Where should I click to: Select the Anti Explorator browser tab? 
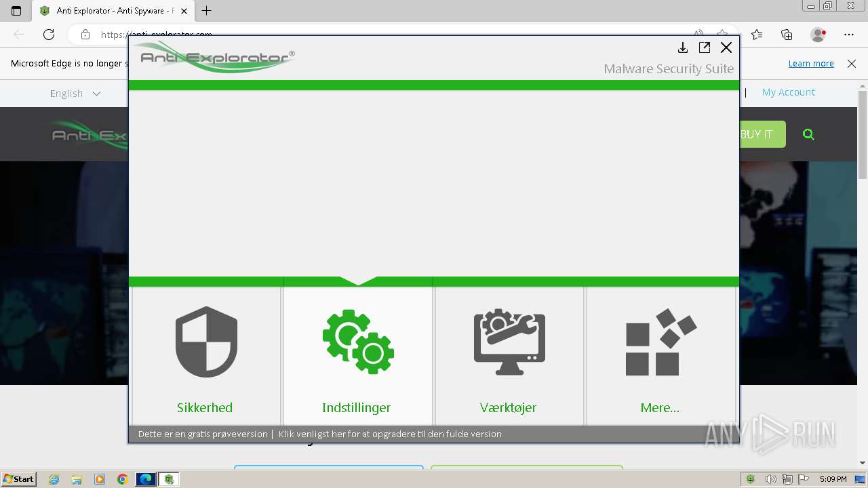point(113,11)
